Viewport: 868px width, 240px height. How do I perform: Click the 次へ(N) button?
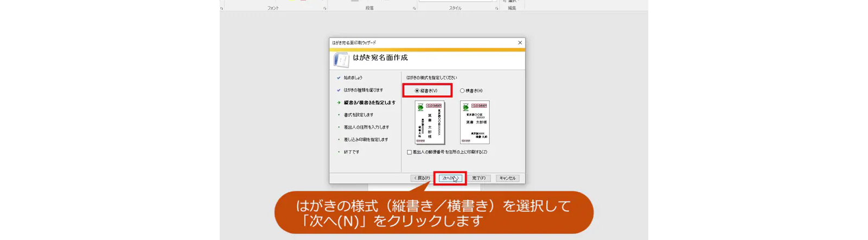point(450,178)
